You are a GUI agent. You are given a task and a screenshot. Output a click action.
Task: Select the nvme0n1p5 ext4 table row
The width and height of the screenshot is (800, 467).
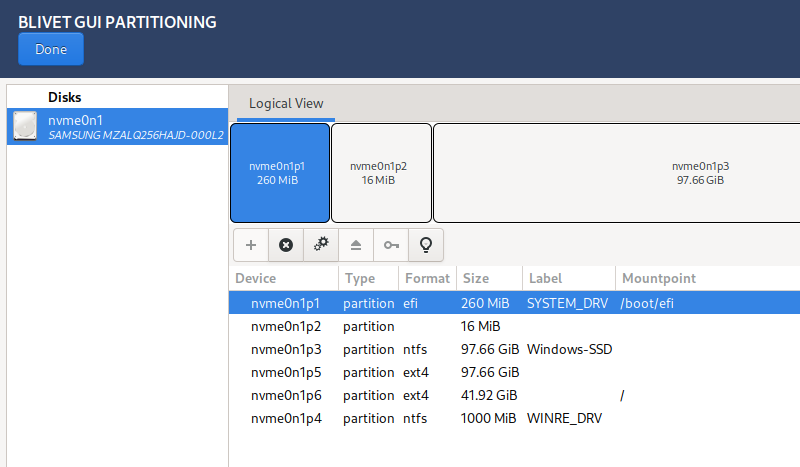pyautogui.click(x=285, y=372)
